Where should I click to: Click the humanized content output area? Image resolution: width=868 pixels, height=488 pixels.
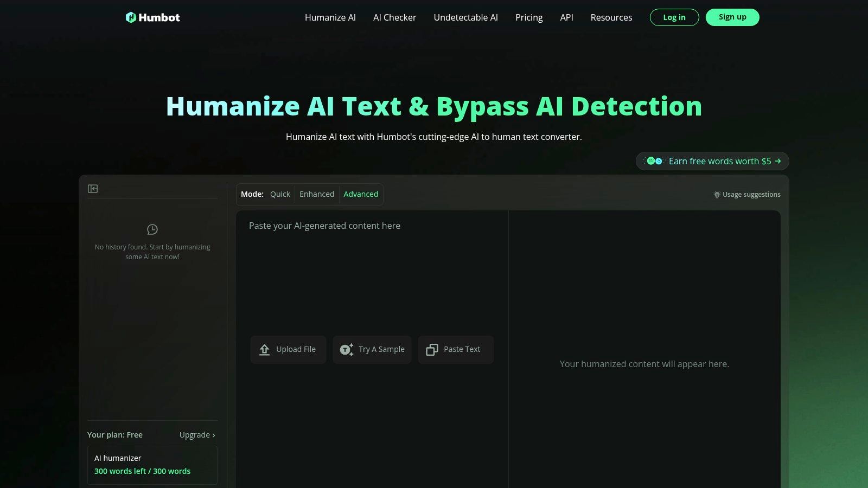[x=644, y=349]
